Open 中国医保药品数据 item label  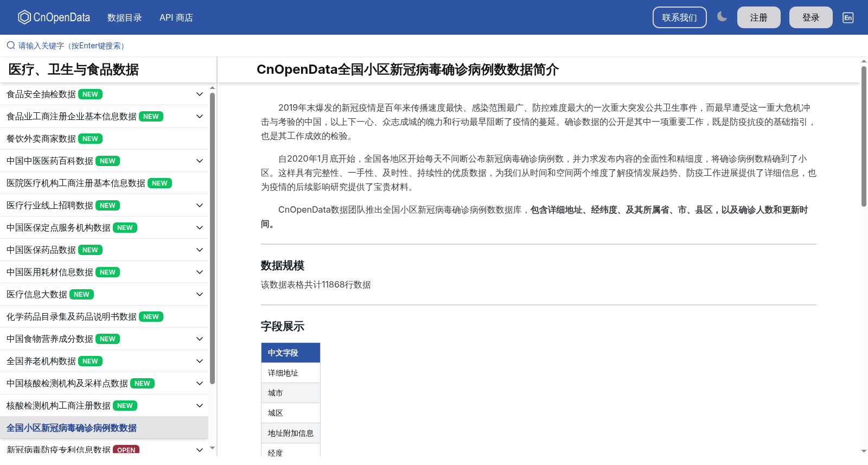pyautogui.click(x=41, y=250)
